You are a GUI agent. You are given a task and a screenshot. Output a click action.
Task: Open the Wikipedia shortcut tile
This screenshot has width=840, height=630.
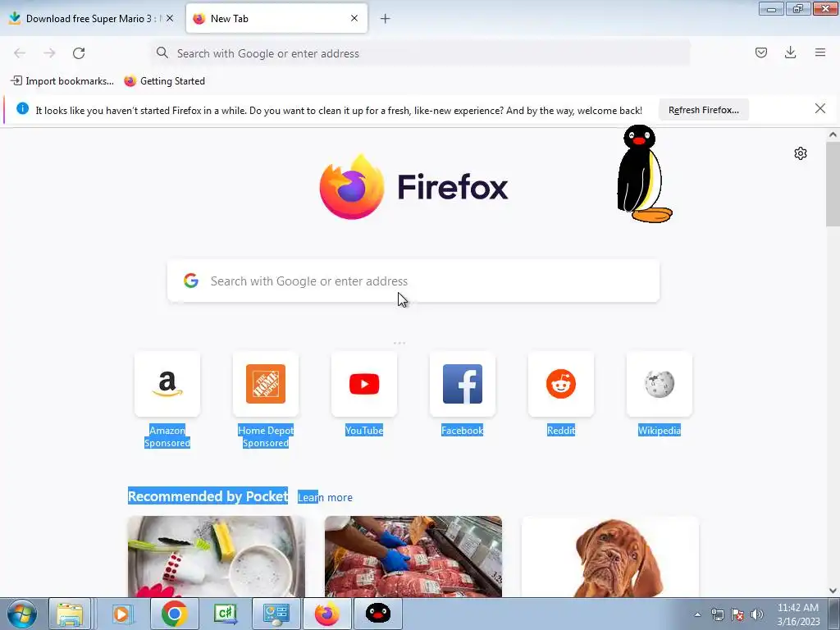[660, 384]
